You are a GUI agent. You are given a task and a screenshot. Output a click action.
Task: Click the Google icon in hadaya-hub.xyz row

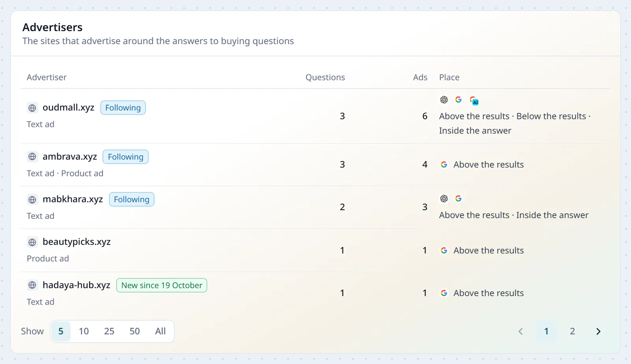[444, 293]
